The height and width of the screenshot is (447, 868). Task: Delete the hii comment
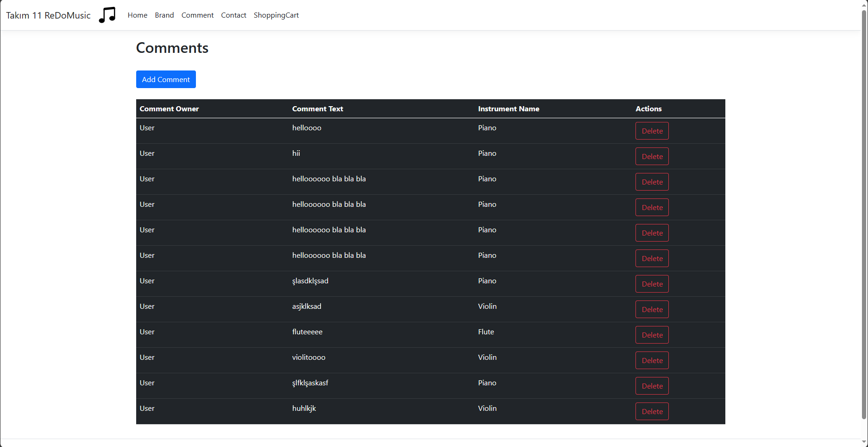tap(652, 156)
